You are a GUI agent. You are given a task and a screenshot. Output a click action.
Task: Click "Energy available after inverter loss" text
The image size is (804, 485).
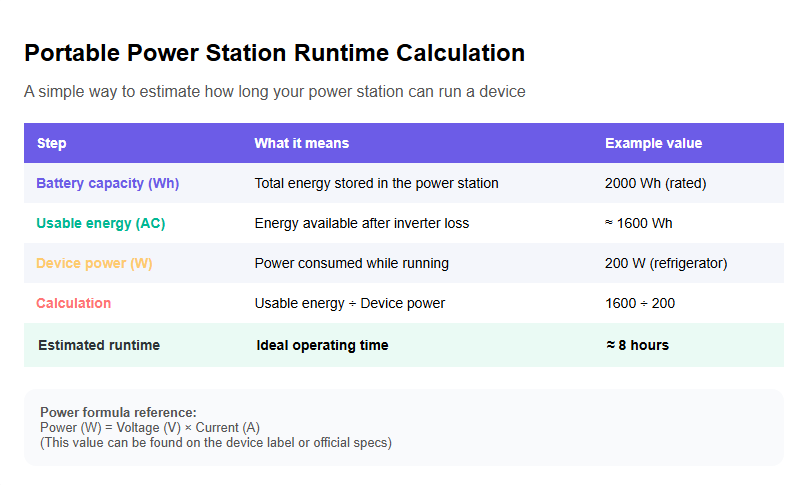coord(361,223)
